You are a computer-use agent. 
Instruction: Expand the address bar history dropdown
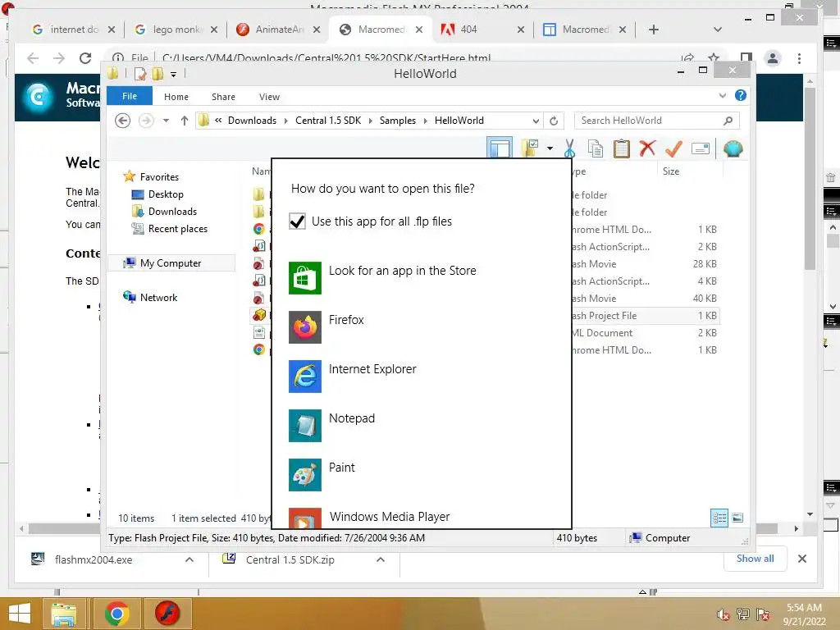pos(536,121)
